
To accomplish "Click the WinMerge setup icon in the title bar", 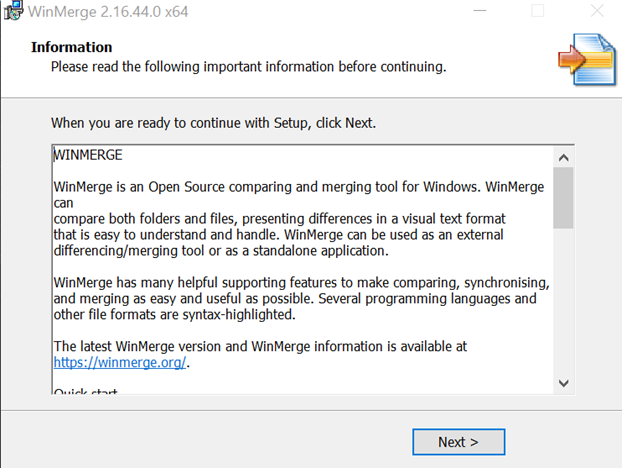I will pos(13,11).
